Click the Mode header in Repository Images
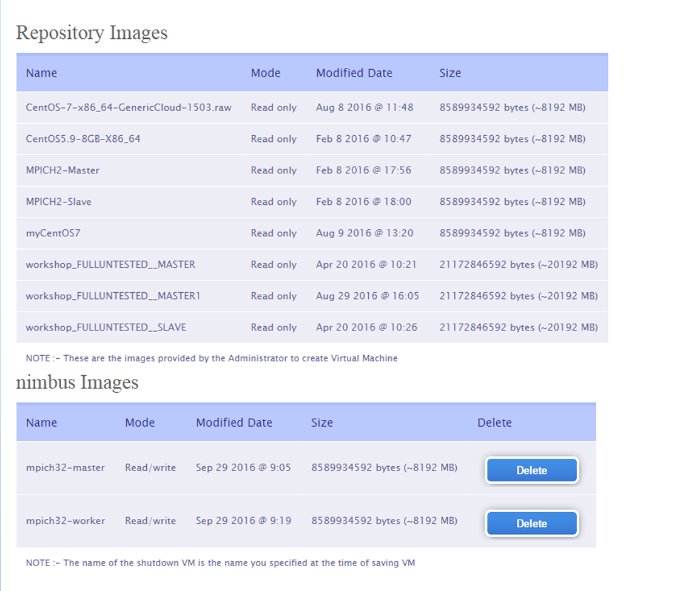700x591 pixels. (x=265, y=73)
